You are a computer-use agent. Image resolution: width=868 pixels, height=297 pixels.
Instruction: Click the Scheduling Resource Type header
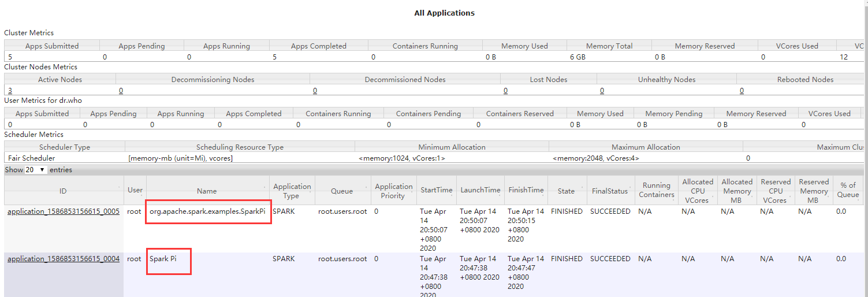[x=240, y=147]
